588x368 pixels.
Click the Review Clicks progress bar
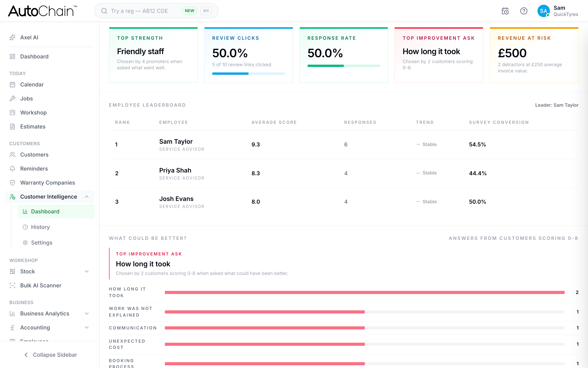[x=248, y=74]
